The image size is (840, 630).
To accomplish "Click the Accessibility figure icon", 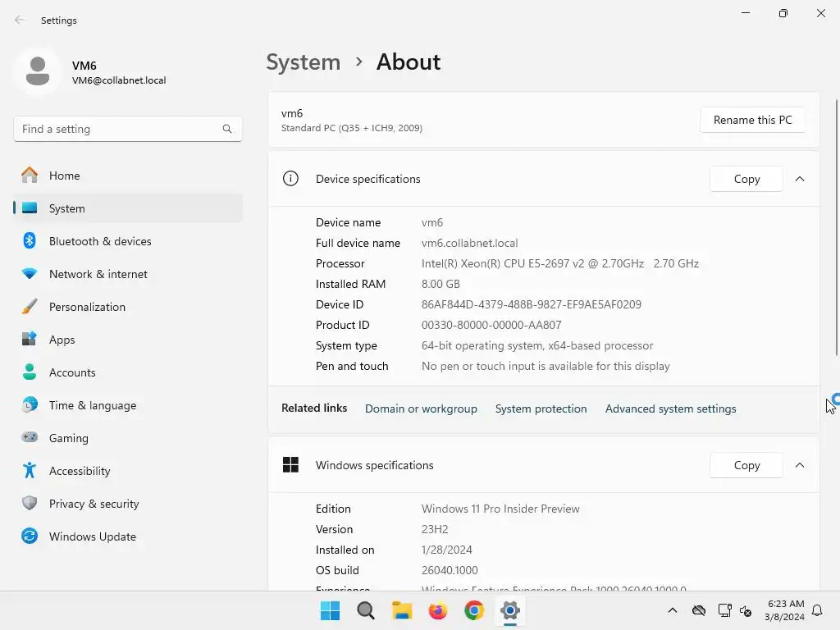I will pos(30,470).
